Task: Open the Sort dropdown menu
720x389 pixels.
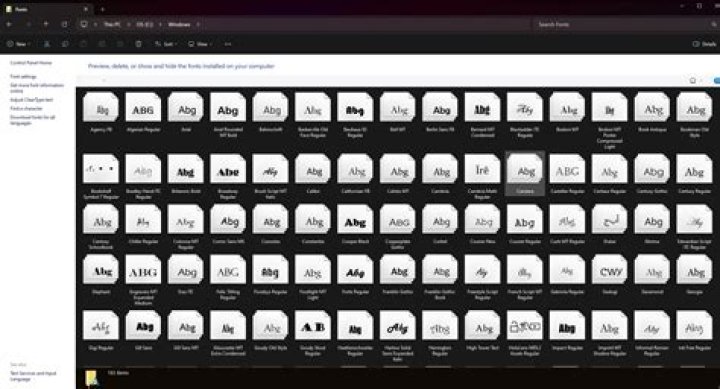Action: [165, 44]
